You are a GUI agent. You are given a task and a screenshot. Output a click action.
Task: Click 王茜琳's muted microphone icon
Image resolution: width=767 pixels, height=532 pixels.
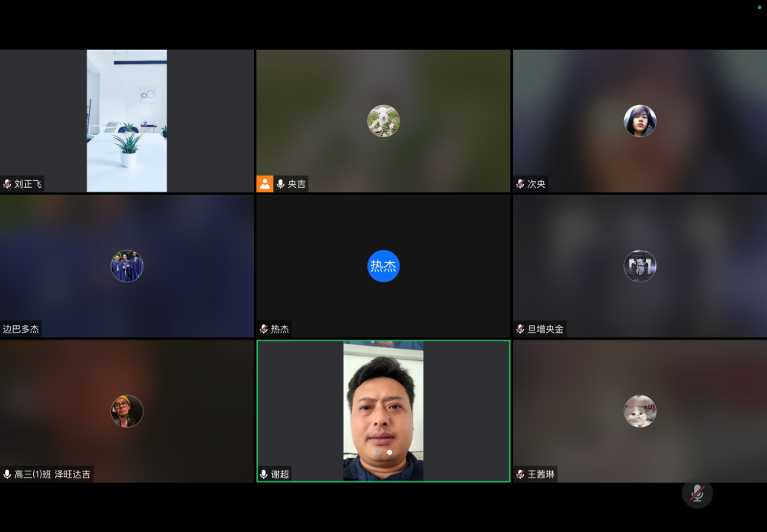coord(521,475)
